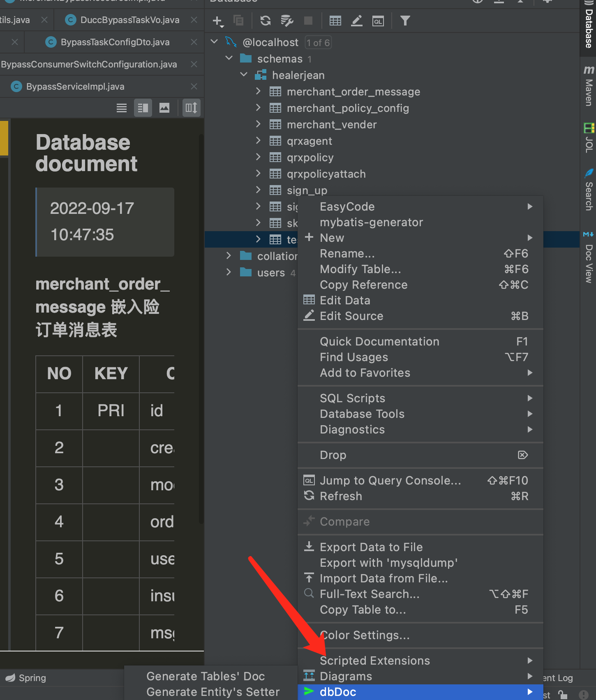This screenshot has width=596, height=700.
Task: Open the JOL tool window
Action: point(589,138)
